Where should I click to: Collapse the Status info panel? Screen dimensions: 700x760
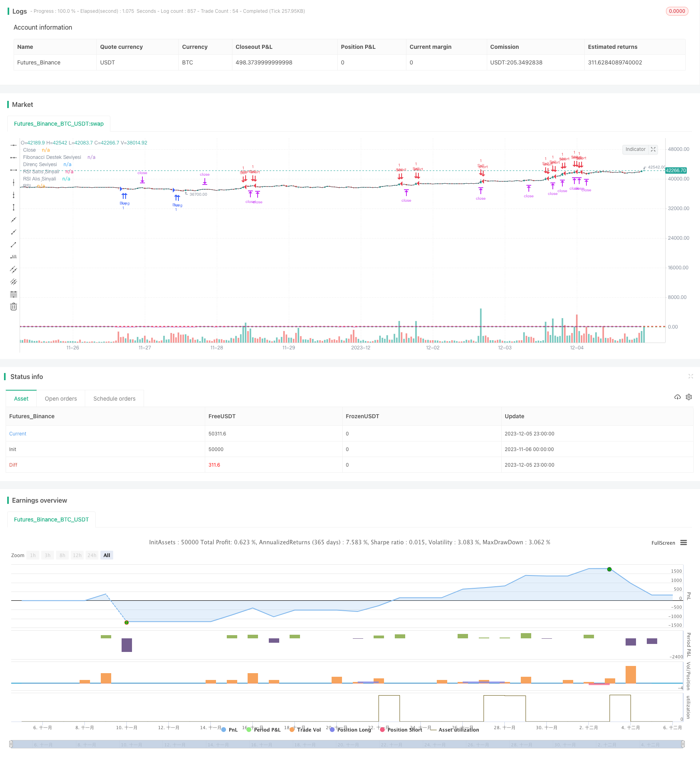(690, 376)
